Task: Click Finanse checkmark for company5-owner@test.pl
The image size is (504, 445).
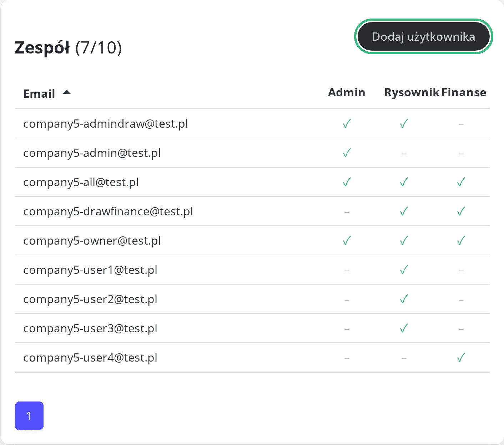Action: point(461,241)
